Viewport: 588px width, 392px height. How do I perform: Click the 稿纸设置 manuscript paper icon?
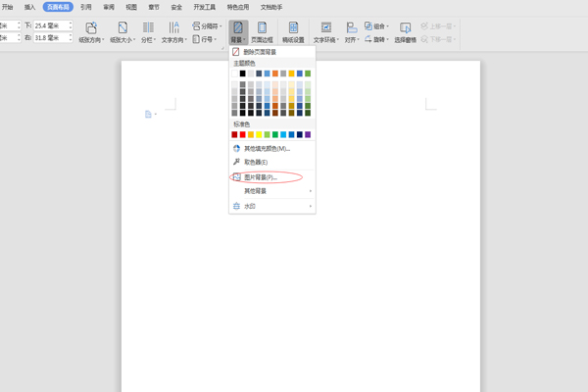pyautogui.click(x=293, y=31)
